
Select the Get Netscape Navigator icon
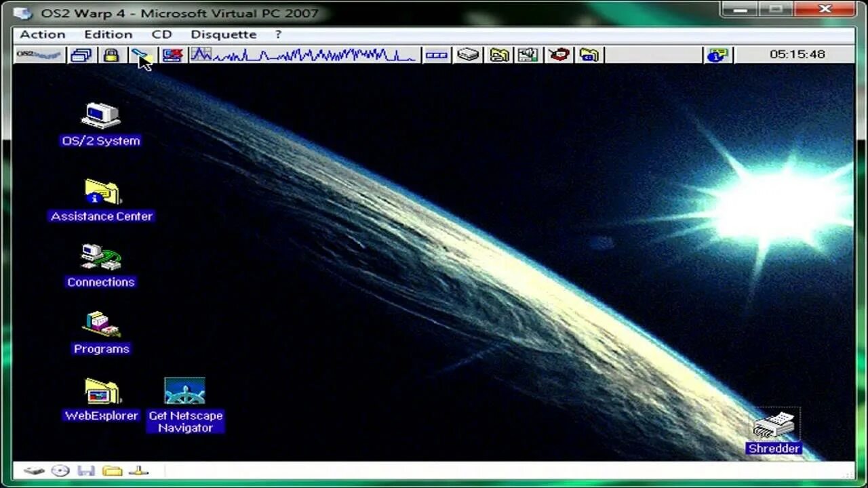click(x=185, y=405)
